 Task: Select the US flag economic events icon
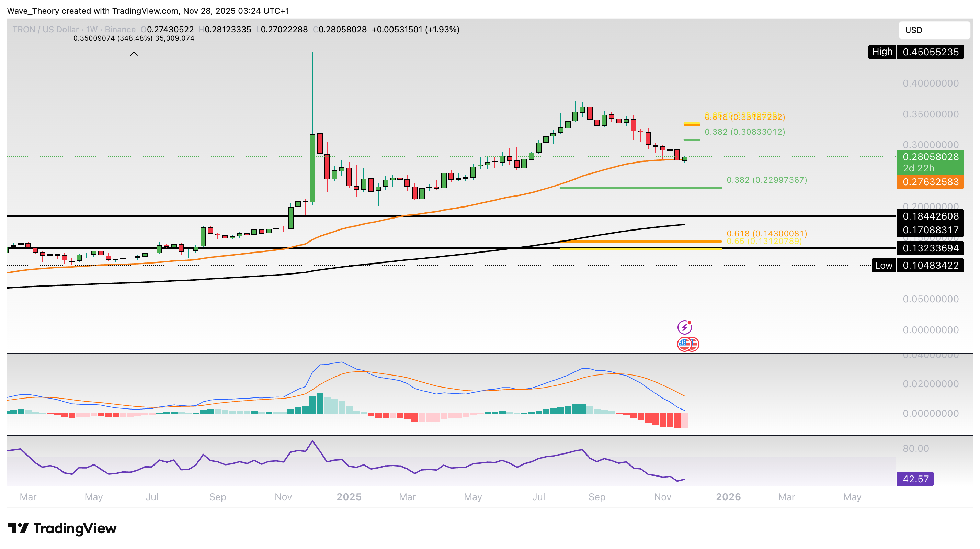pyautogui.click(x=685, y=344)
